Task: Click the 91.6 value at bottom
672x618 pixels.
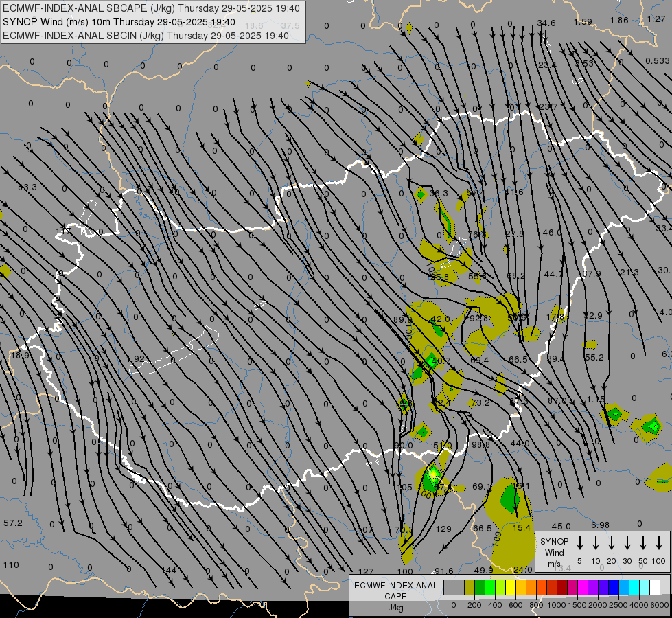Action: [x=444, y=571]
